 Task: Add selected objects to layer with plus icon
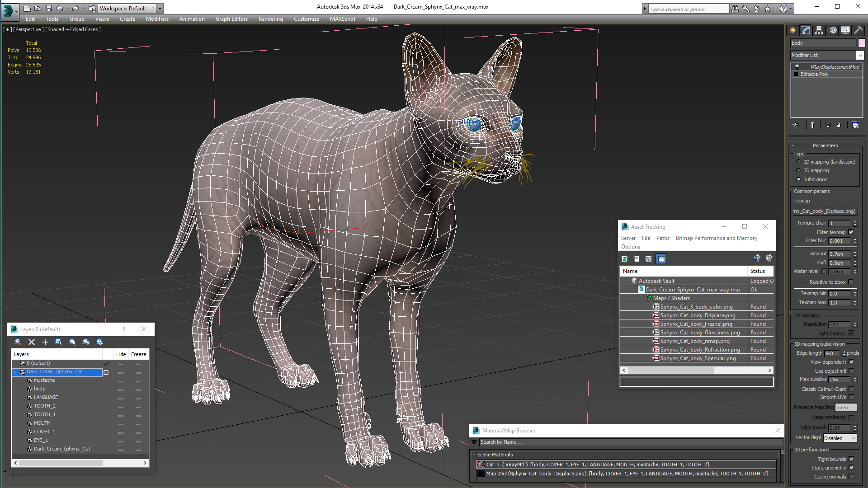click(45, 342)
